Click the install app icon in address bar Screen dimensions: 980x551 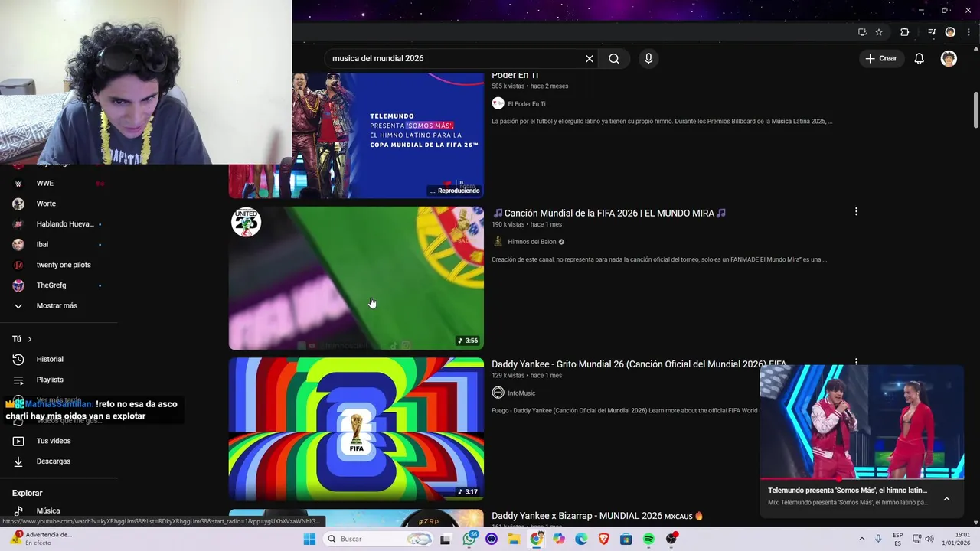[x=862, y=32]
